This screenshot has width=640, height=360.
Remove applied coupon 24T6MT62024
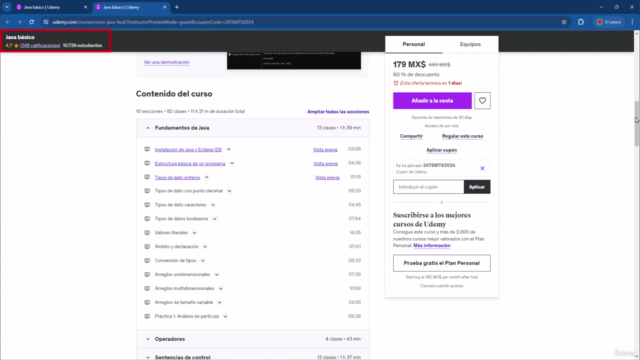482,168
